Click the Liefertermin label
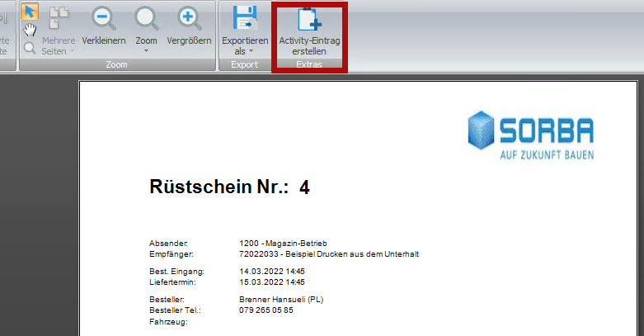 click(x=172, y=282)
